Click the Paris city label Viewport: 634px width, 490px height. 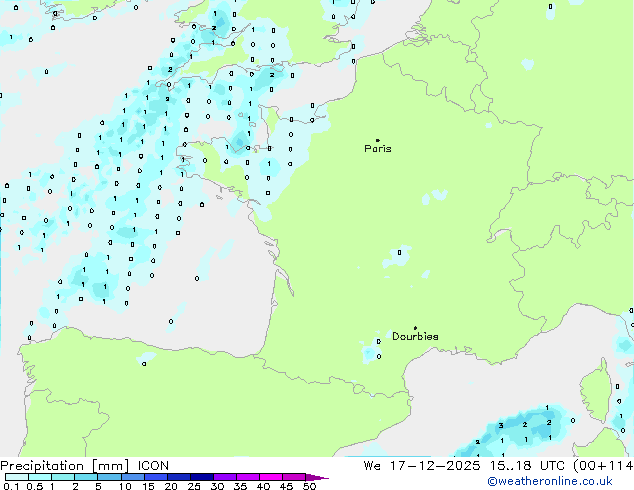coord(378,149)
